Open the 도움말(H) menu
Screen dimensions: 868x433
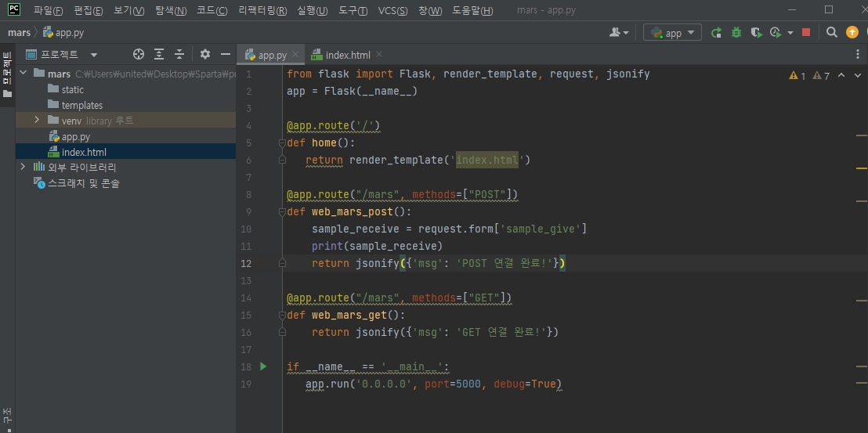coord(472,10)
